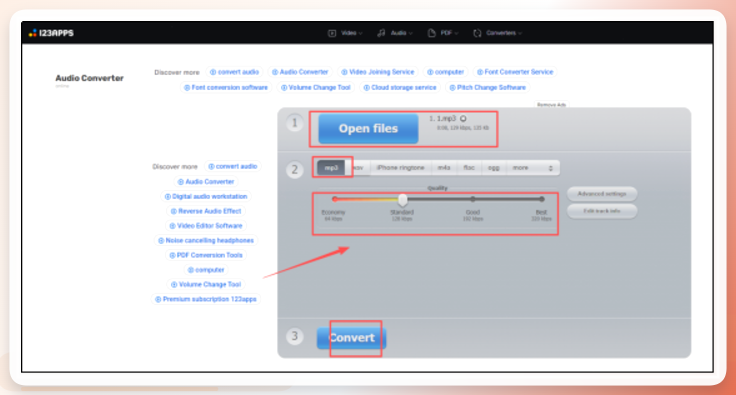Click the Remove Ads link

[x=551, y=105]
